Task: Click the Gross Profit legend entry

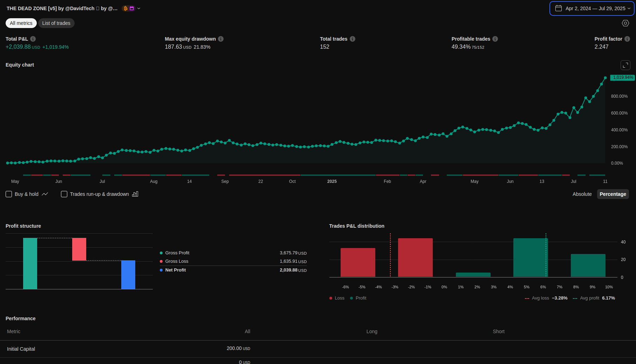Action: (x=177, y=253)
